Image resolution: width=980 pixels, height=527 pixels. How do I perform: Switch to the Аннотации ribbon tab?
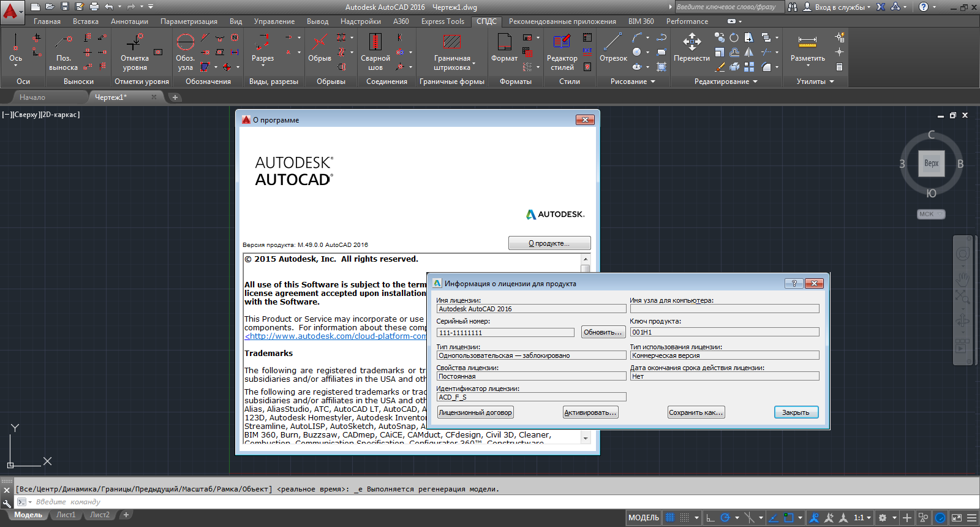pos(129,21)
